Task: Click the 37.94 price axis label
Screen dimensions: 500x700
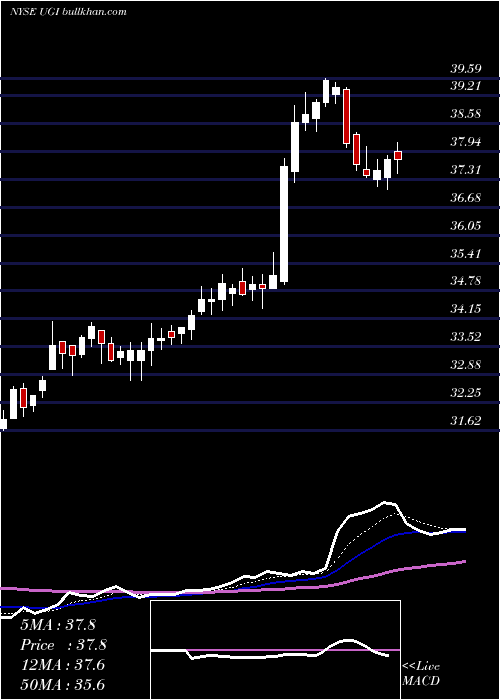Action: click(465, 142)
